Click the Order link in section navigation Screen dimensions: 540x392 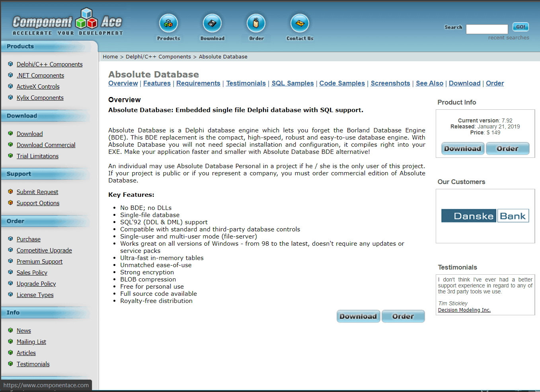point(495,83)
